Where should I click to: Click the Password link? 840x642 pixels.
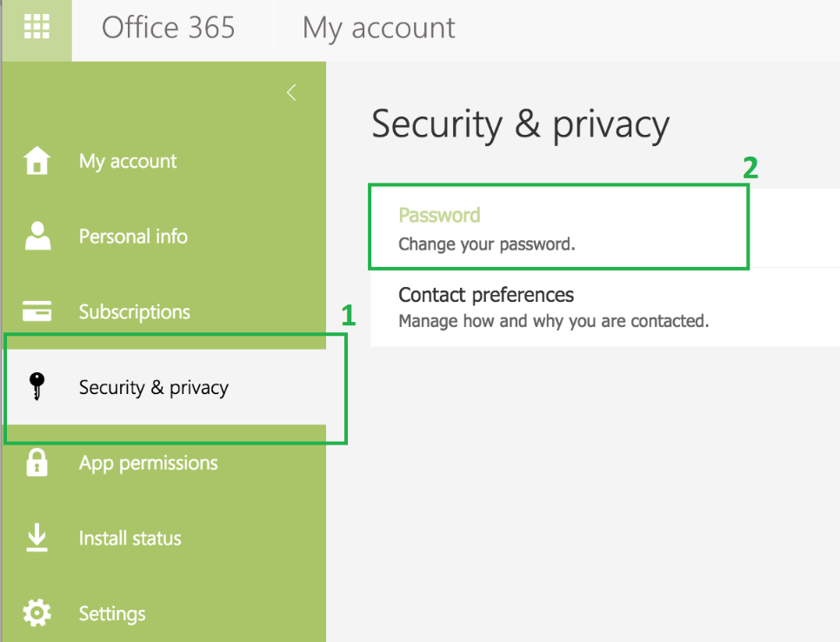(x=439, y=215)
